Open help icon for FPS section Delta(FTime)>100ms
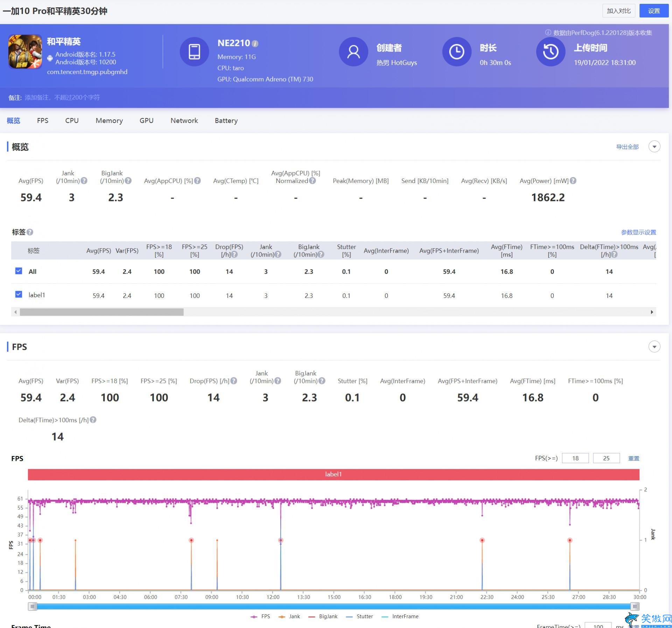The image size is (672, 628). click(93, 420)
